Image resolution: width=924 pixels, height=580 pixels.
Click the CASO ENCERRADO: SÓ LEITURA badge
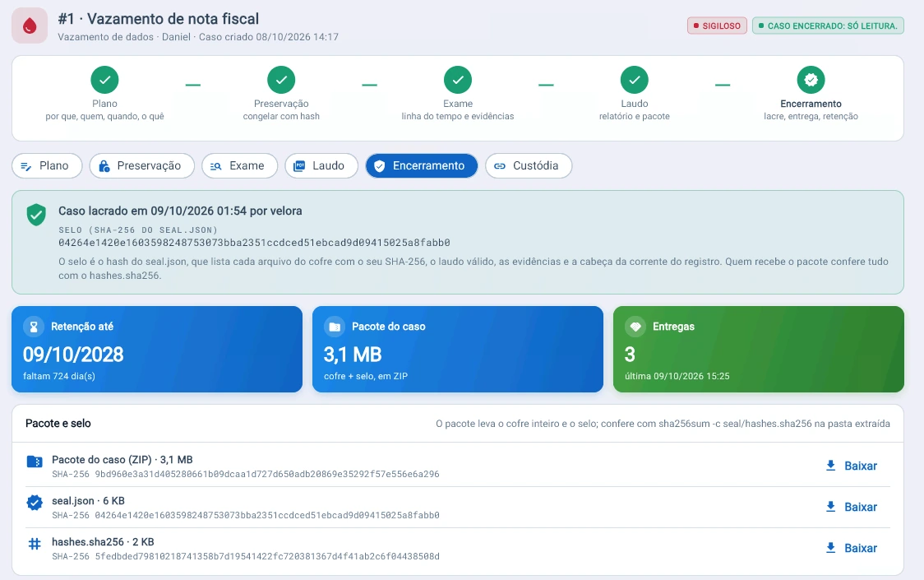click(828, 26)
